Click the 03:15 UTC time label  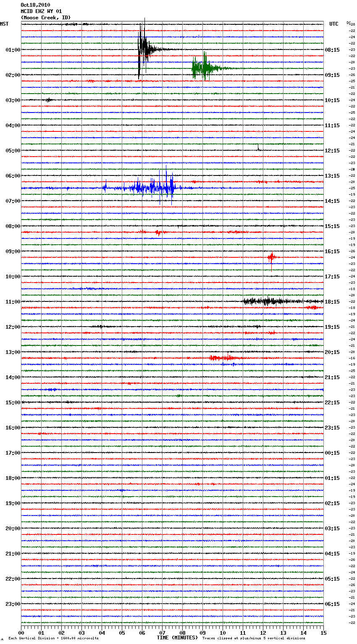tap(332, 529)
